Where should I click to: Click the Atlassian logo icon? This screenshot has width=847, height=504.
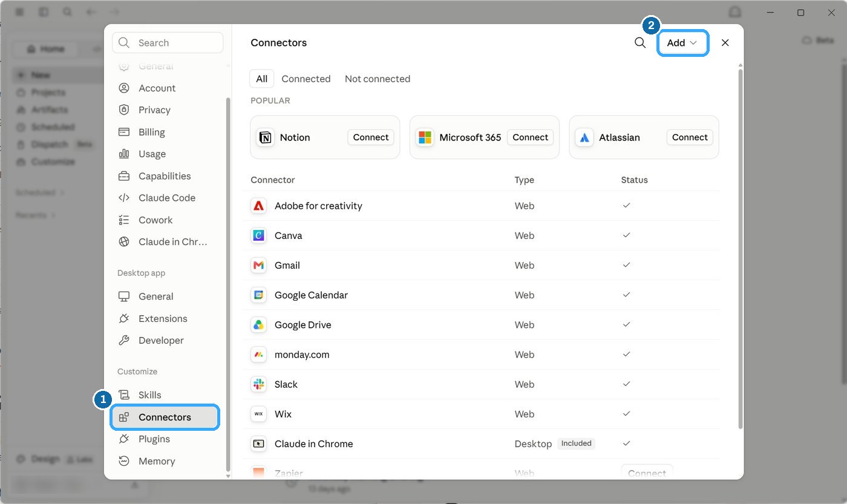[x=584, y=137]
